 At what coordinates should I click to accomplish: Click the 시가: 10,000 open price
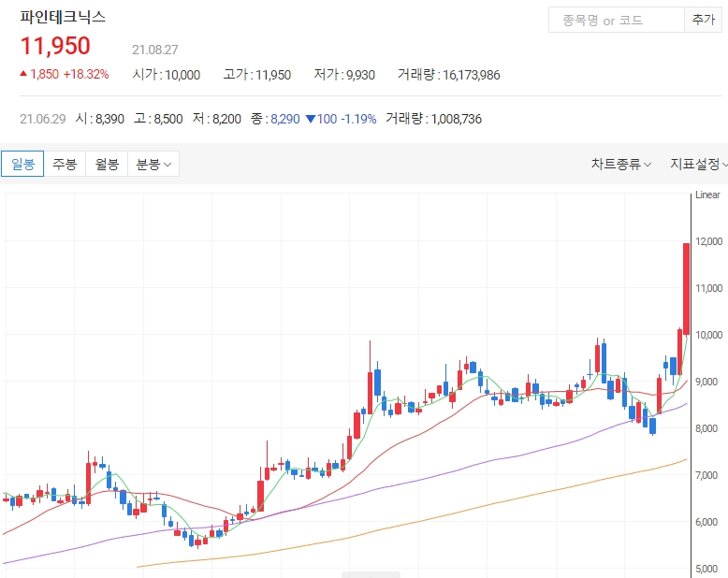pos(167,75)
